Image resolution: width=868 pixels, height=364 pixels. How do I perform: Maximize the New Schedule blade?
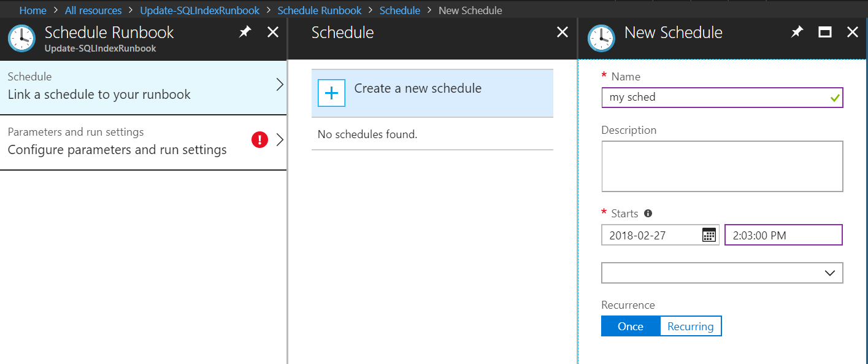coord(825,32)
